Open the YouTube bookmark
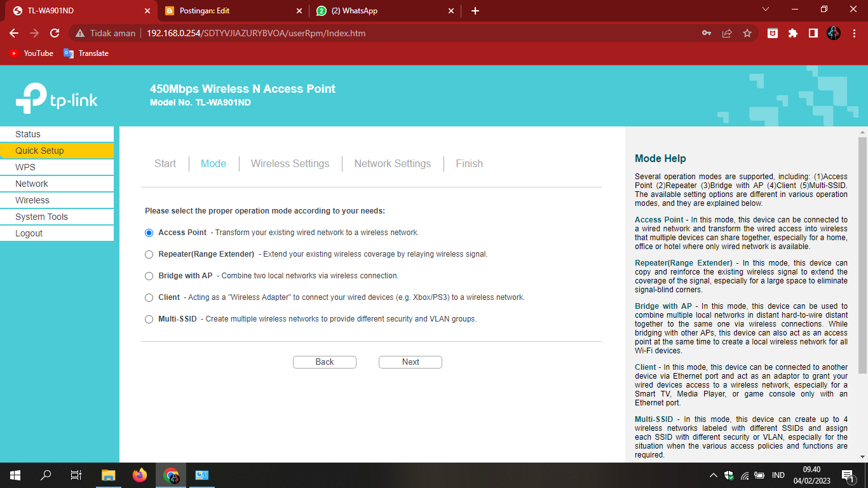Screen dimensions: 868x488 click(x=32, y=53)
